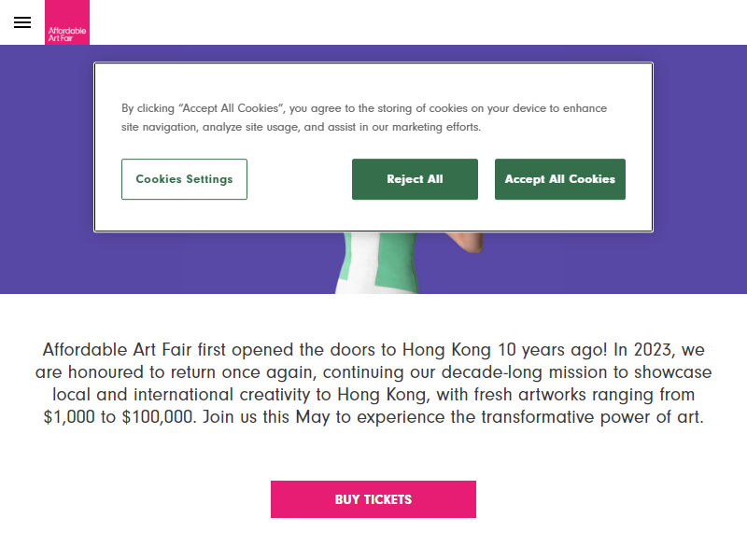Select the green and white figure image
Screen dimensions: 747x560
coord(376,263)
